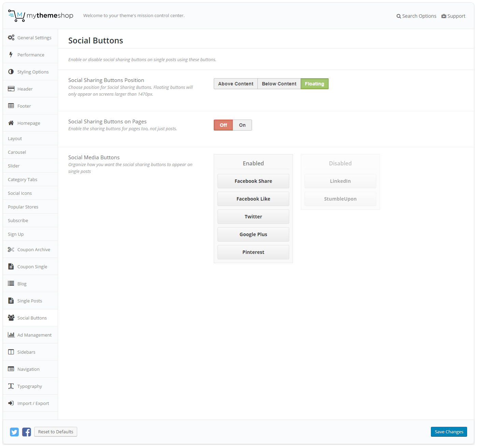The image size is (477, 448).
Task: Click Save Changes button
Action: [449, 432]
